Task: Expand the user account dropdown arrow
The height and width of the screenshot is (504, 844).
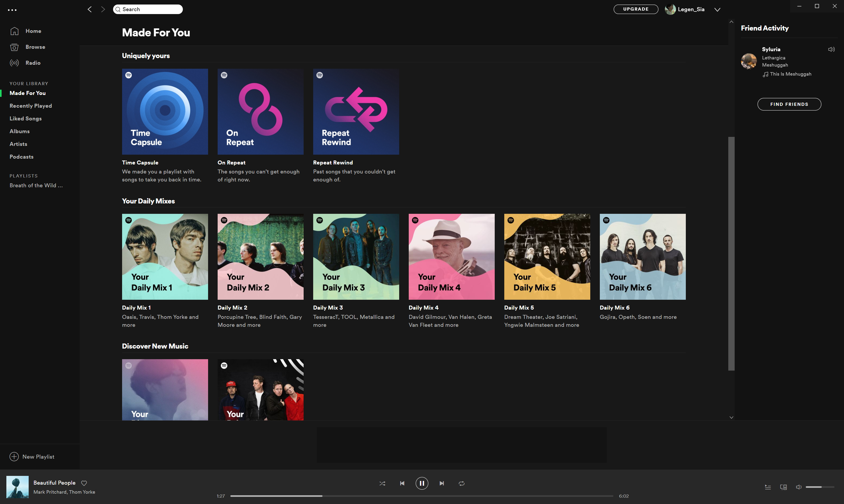Action: [717, 10]
